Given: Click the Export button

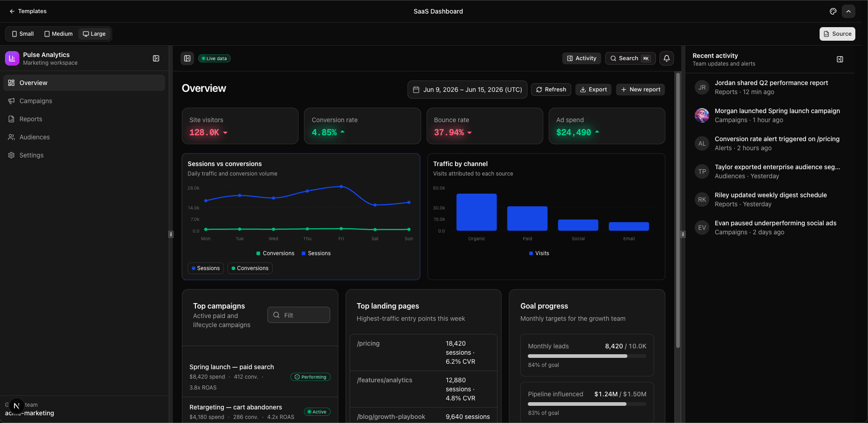Looking at the screenshot, I should click(593, 90).
